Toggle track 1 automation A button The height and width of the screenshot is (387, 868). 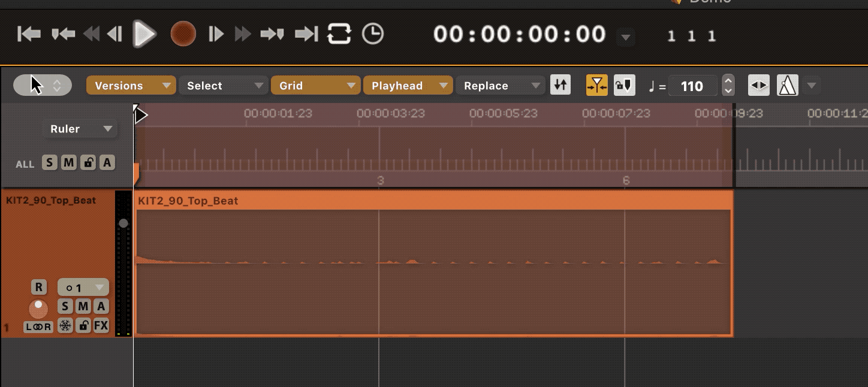[x=101, y=307]
